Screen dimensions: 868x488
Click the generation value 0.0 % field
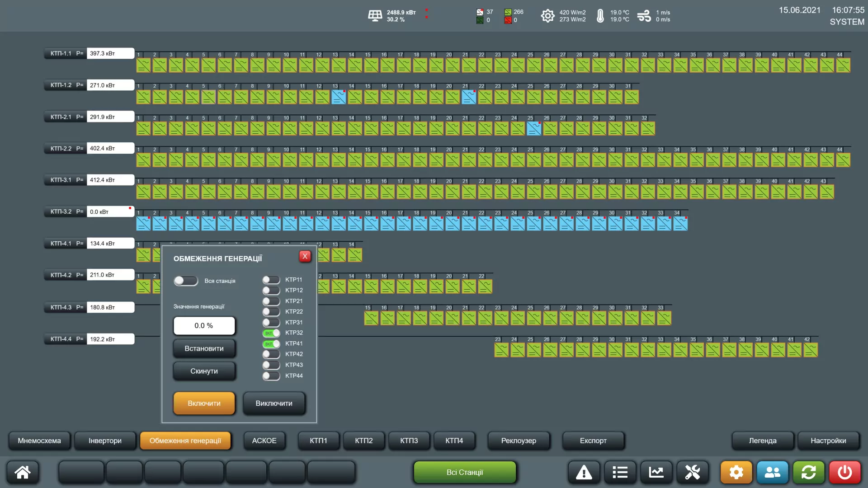(204, 326)
